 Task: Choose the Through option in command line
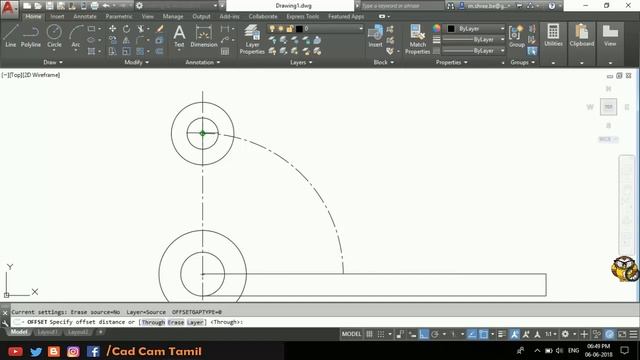pos(153,322)
